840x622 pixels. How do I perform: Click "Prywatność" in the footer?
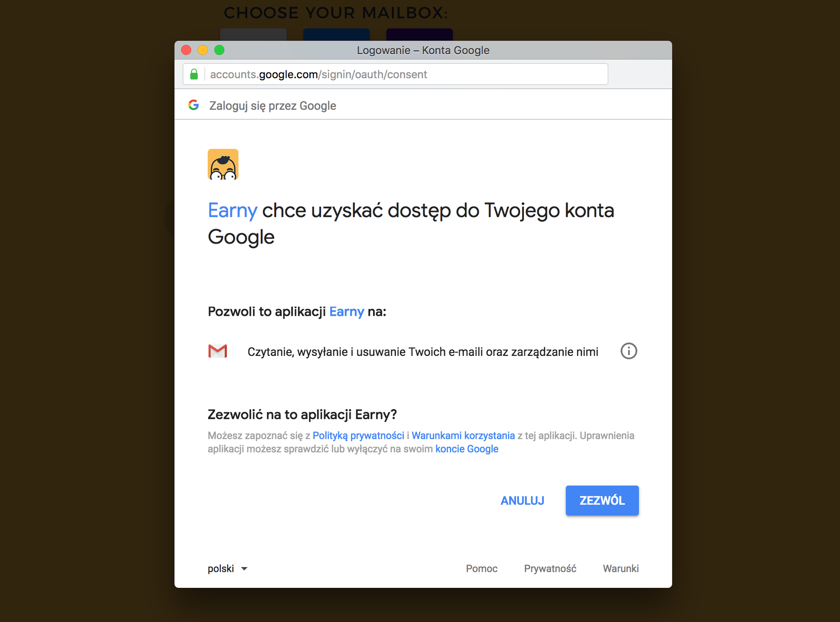(x=550, y=568)
